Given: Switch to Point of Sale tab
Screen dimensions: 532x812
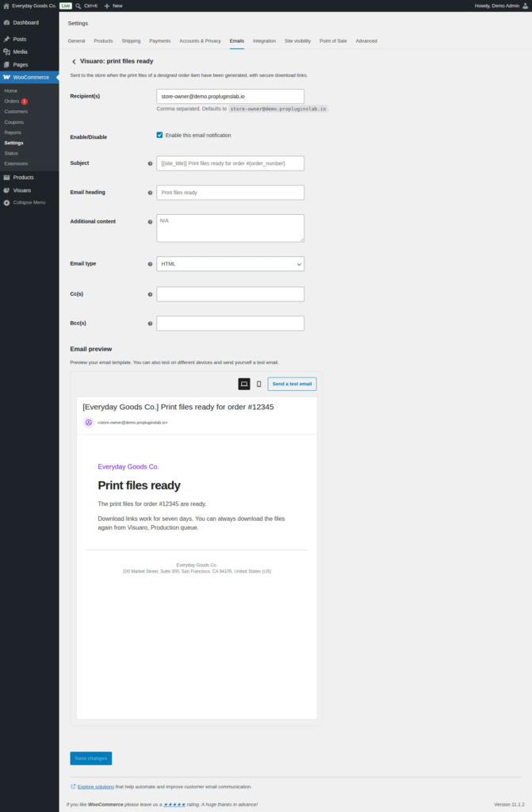Looking at the screenshot, I should coord(333,41).
